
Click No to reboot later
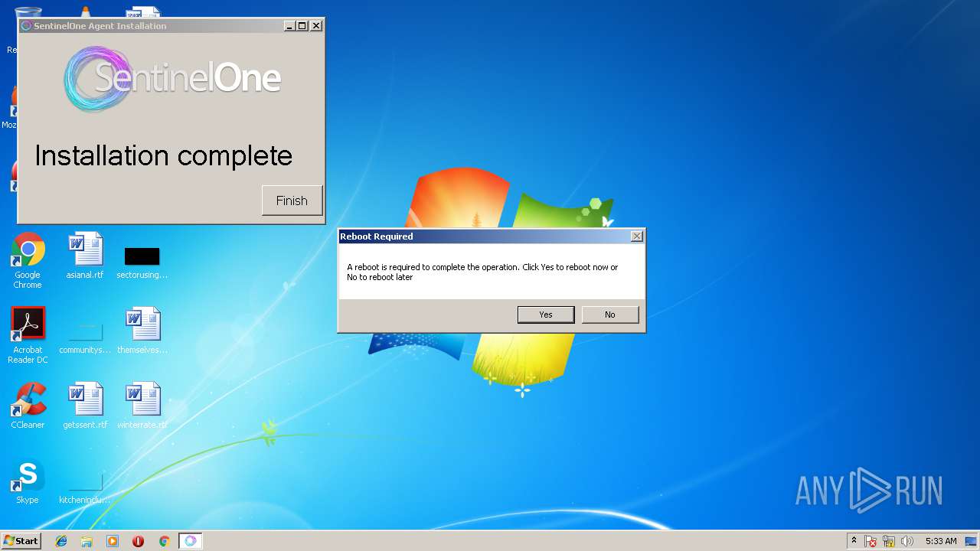pyautogui.click(x=610, y=315)
